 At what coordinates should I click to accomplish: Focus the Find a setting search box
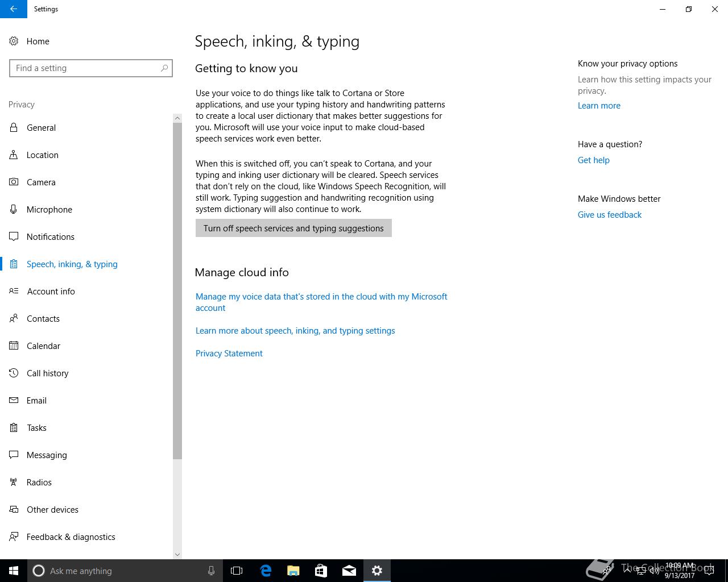pyautogui.click(x=91, y=68)
